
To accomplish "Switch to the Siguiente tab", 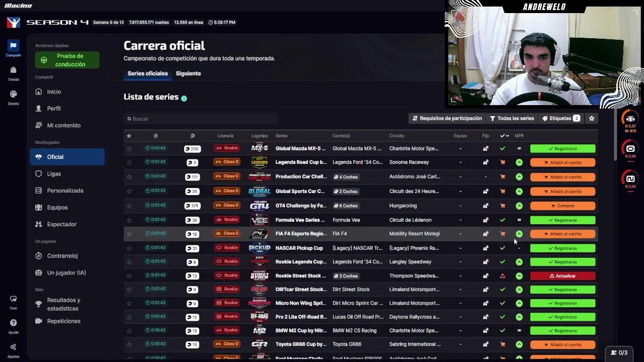I will click(188, 74).
